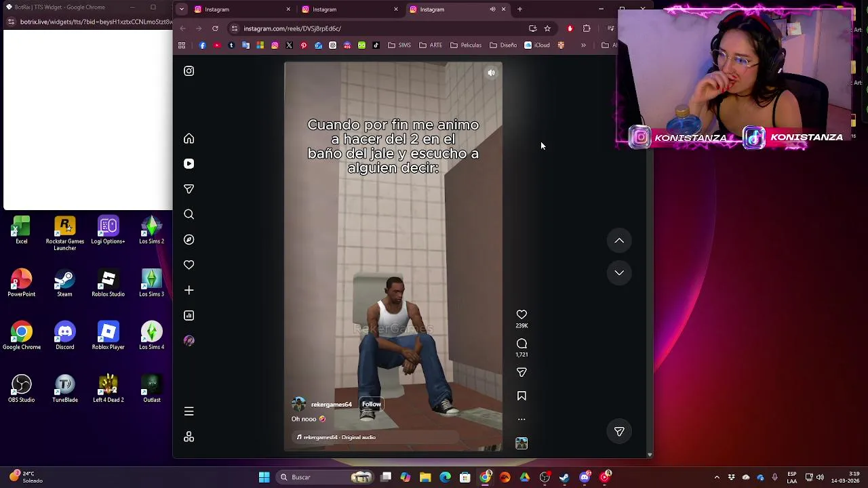Open notifications heart in the sidebar

[189, 265]
